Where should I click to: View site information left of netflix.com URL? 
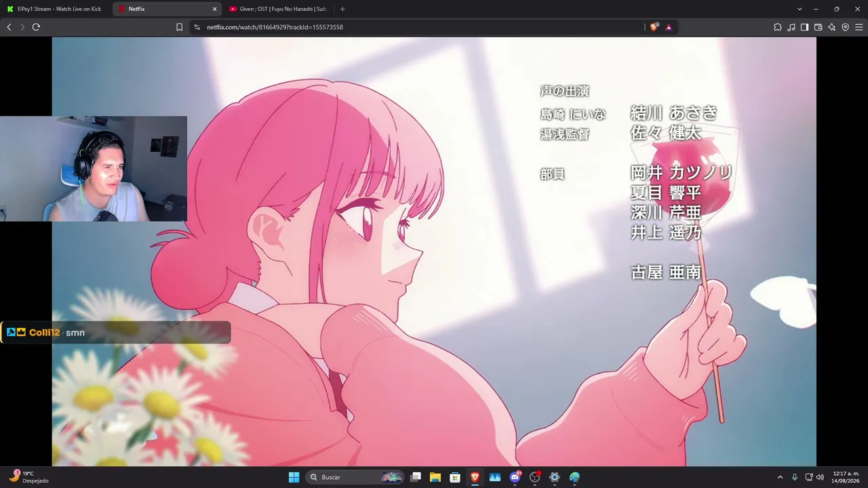[x=197, y=27]
